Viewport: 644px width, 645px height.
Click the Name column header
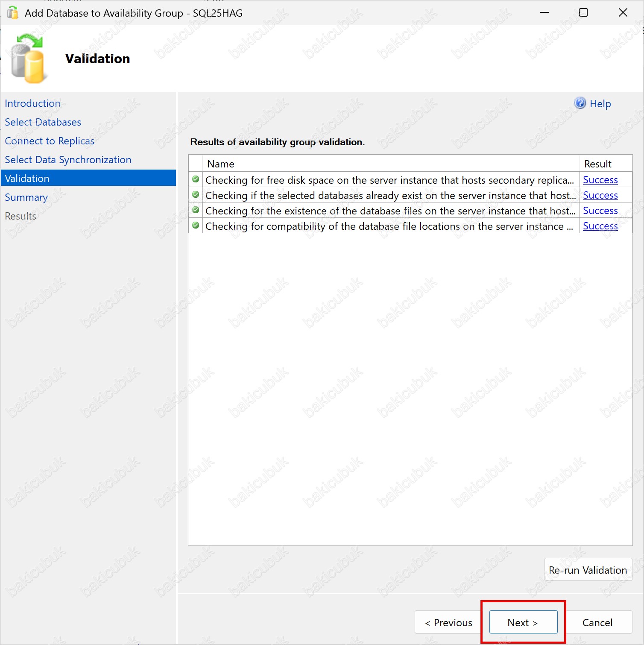pos(221,164)
